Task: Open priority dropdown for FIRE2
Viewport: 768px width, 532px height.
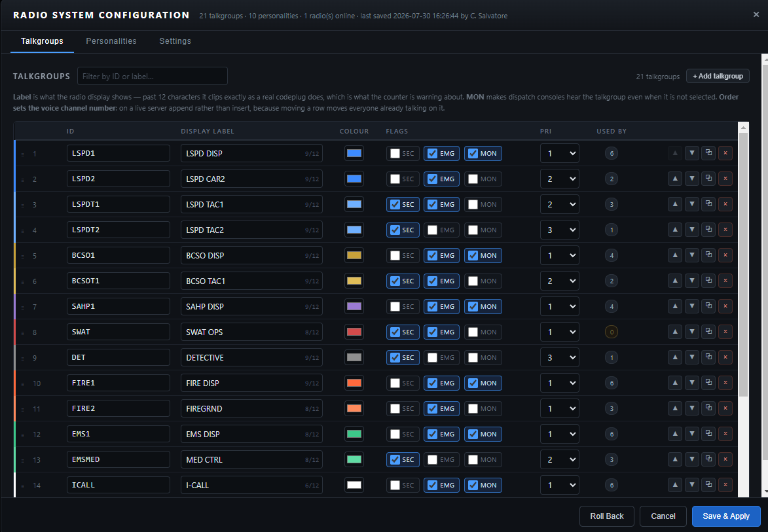Action: point(559,408)
